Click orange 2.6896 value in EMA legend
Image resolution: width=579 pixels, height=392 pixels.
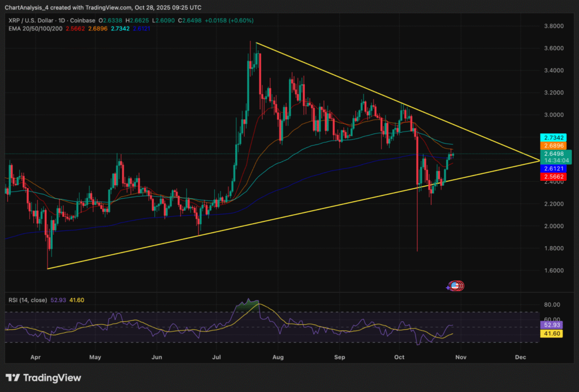coord(98,28)
